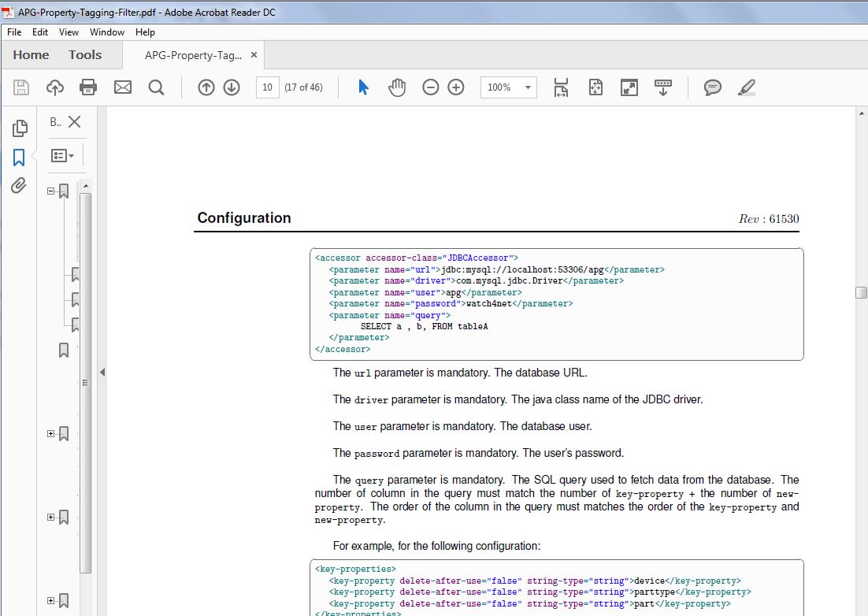Screen dimensions: 868x616
Task: Switch to the Tools tab
Action: click(x=85, y=55)
